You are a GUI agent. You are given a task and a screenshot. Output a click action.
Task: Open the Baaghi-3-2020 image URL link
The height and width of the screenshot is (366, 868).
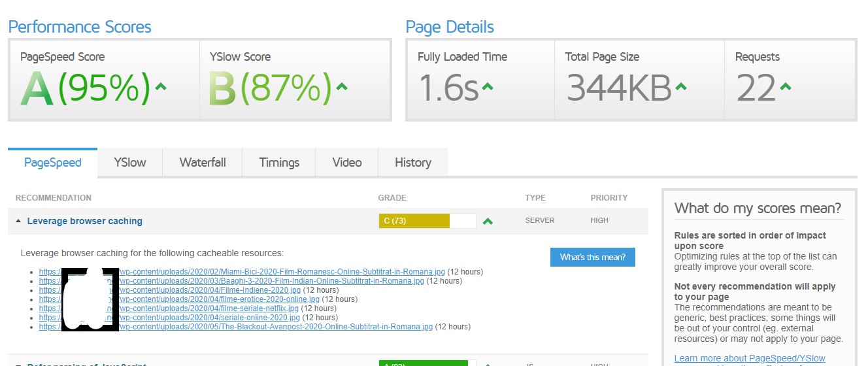point(231,281)
